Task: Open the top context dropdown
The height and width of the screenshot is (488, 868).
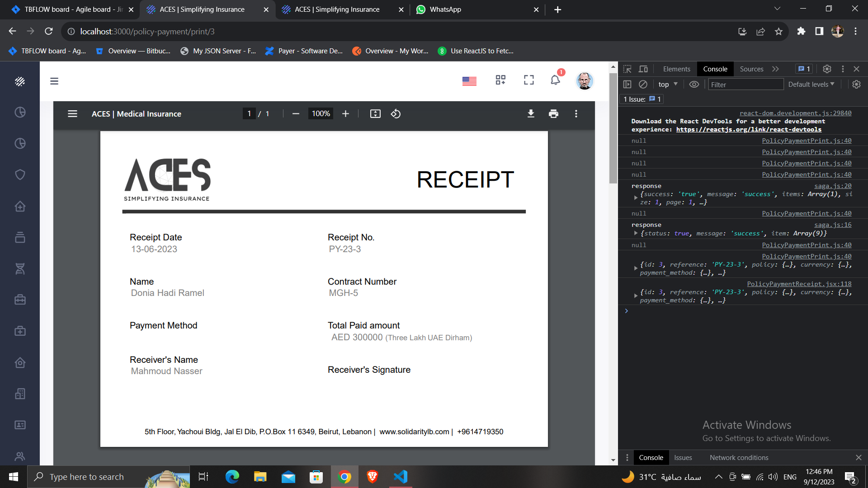Action: (x=668, y=84)
